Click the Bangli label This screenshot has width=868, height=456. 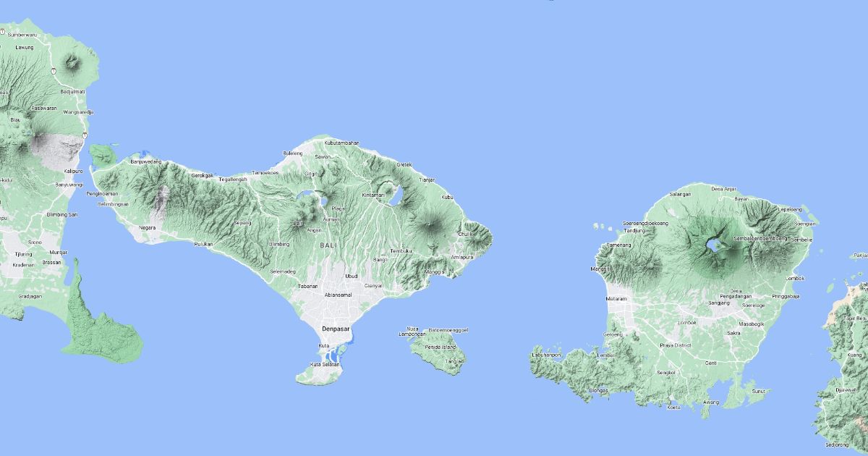(x=380, y=259)
